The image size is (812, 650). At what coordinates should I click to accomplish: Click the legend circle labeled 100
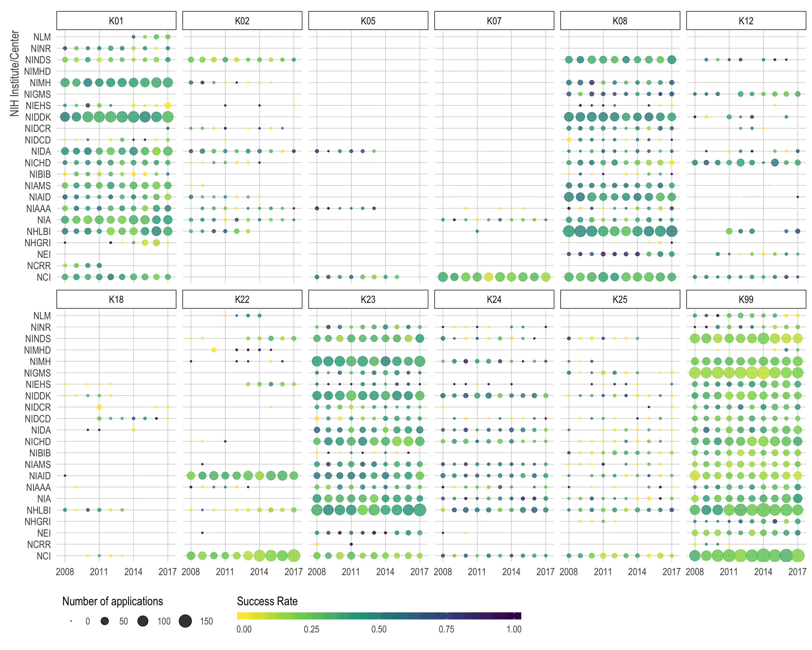click(x=143, y=621)
